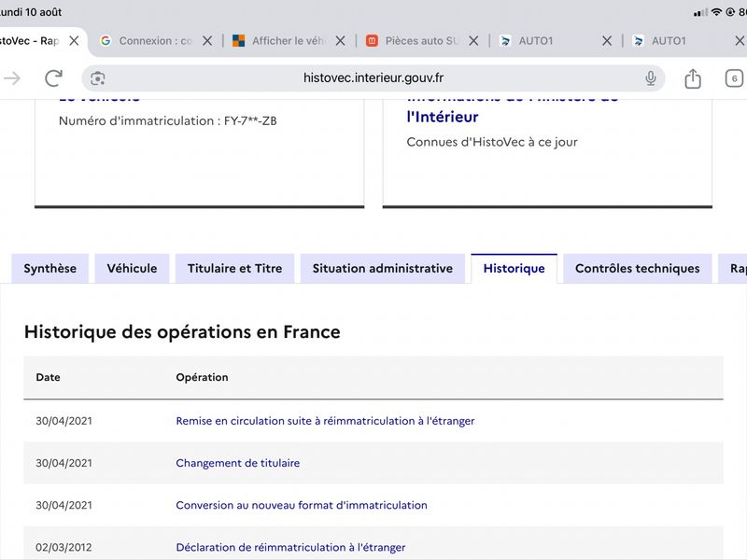Open the Véhicule tab
This screenshot has height=560, width=747.
point(132,269)
